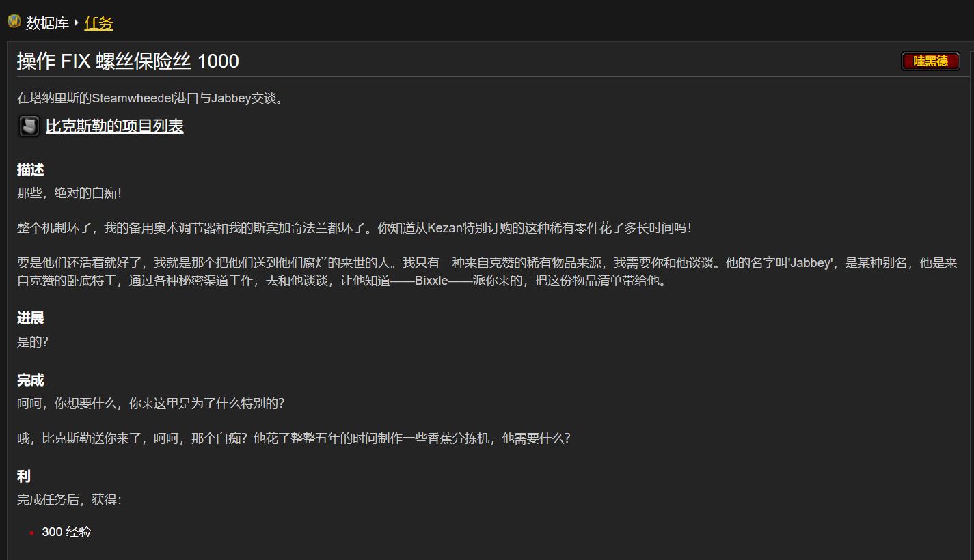This screenshot has width=974, height=560.
Task: Click the 利 rewards heading
Action: [x=24, y=476]
